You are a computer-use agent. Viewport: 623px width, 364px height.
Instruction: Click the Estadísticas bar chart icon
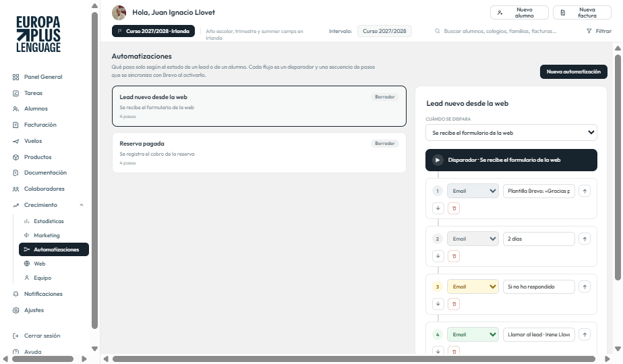click(26, 221)
